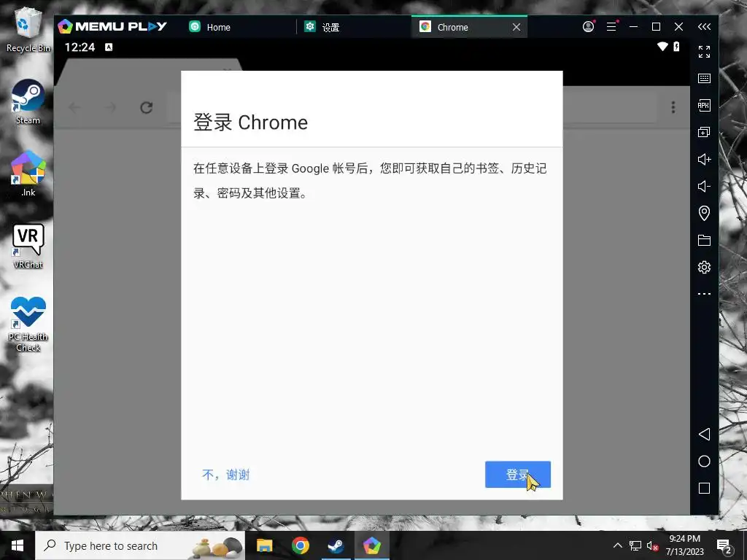Open Steam from the taskbar
This screenshot has width=747, height=560.
coord(336,545)
